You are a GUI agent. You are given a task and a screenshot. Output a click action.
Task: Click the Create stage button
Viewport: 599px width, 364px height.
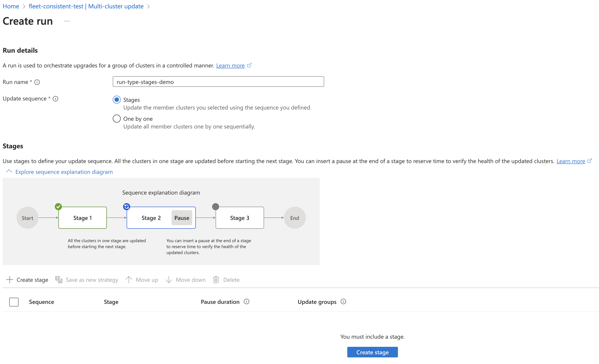[372, 352]
